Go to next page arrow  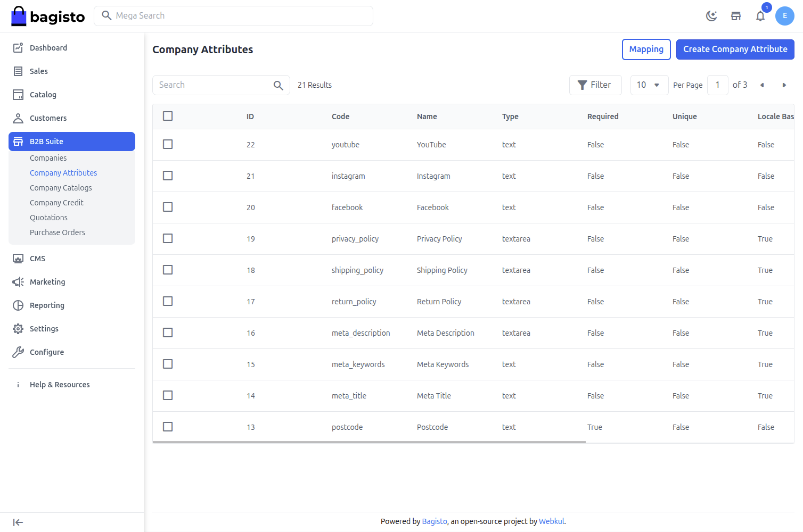pyautogui.click(x=784, y=85)
